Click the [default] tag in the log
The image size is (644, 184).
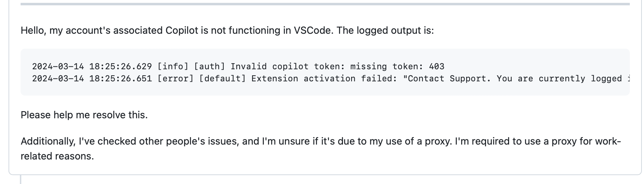click(223, 79)
